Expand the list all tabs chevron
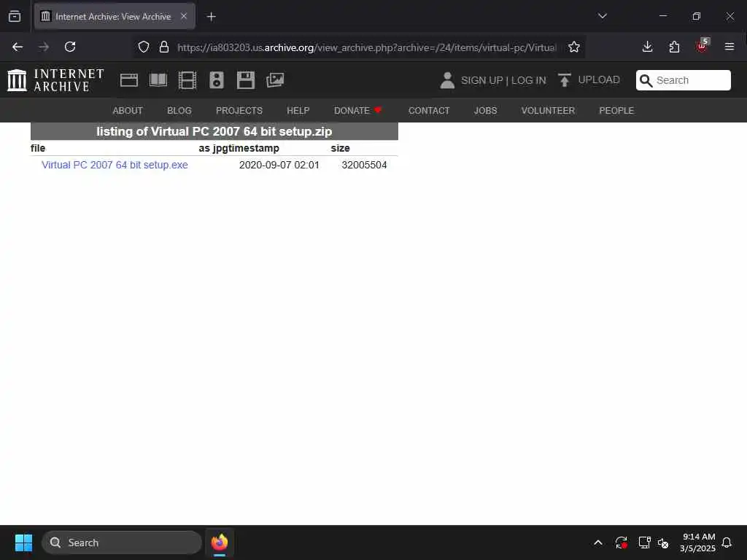This screenshot has height=560, width=747. point(602,16)
